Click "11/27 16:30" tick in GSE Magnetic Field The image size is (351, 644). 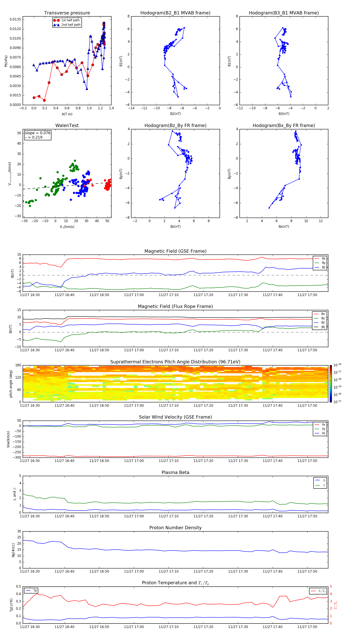pyautogui.click(x=30, y=295)
